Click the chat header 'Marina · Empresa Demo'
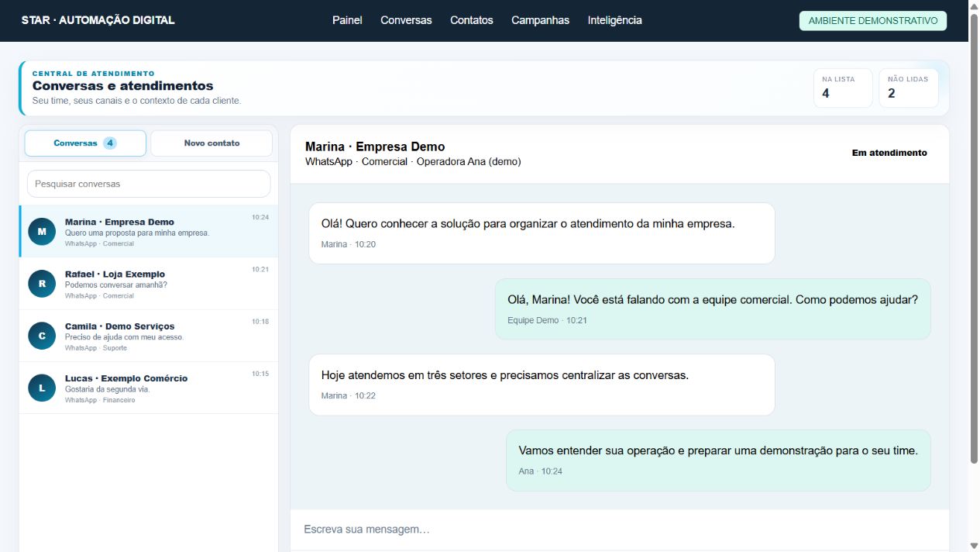Image resolution: width=980 pixels, height=552 pixels. 375,147
